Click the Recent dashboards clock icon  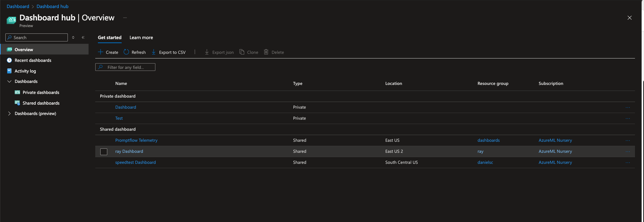pyautogui.click(x=9, y=60)
